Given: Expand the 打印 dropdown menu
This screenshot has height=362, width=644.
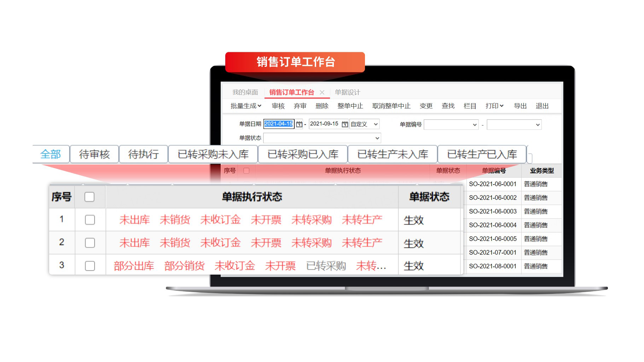Looking at the screenshot, I should pos(494,106).
